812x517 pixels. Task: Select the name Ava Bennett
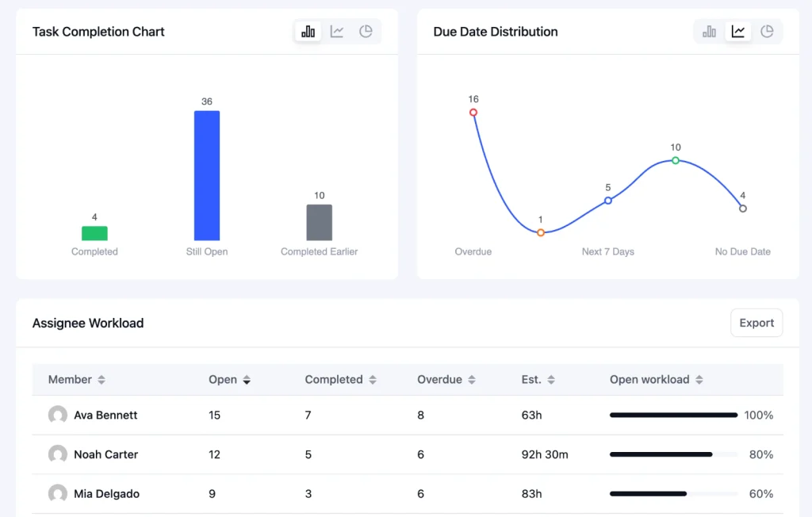tap(105, 415)
